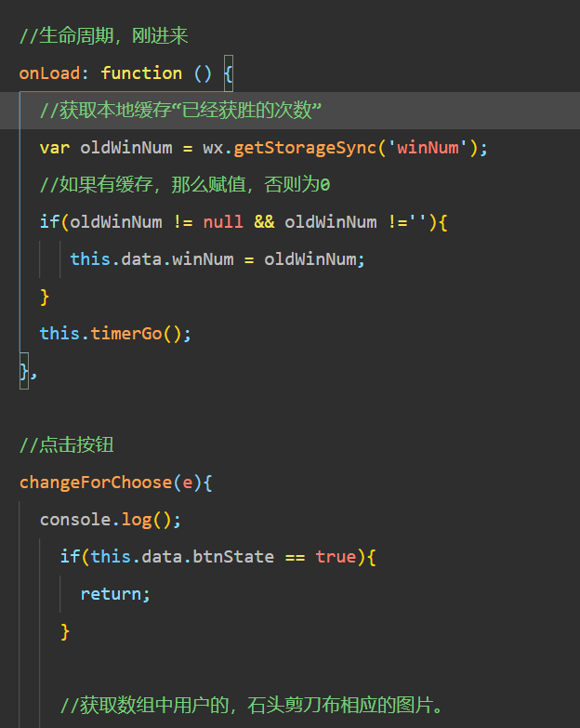
Task: Click the 'log' method name
Action: (x=137, y=520)
